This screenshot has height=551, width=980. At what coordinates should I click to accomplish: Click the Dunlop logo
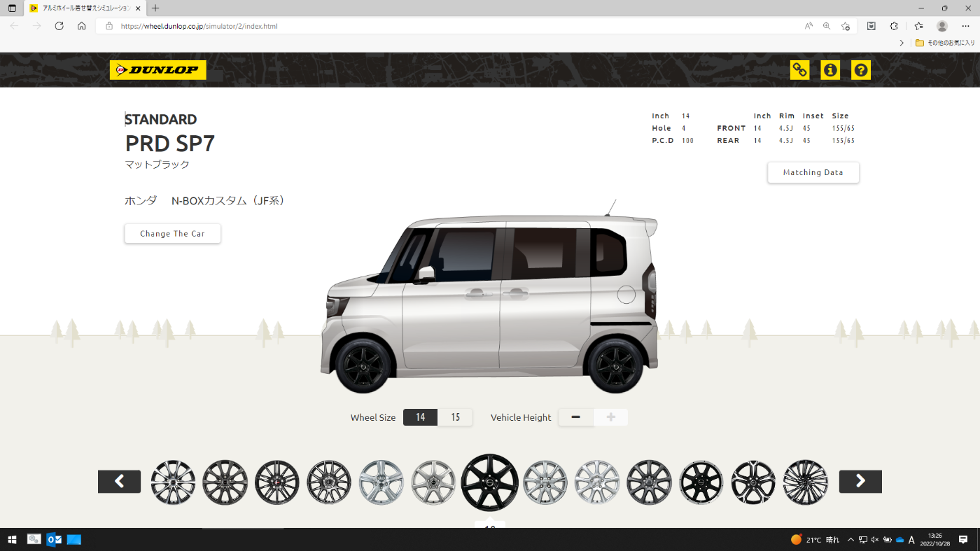158,70
